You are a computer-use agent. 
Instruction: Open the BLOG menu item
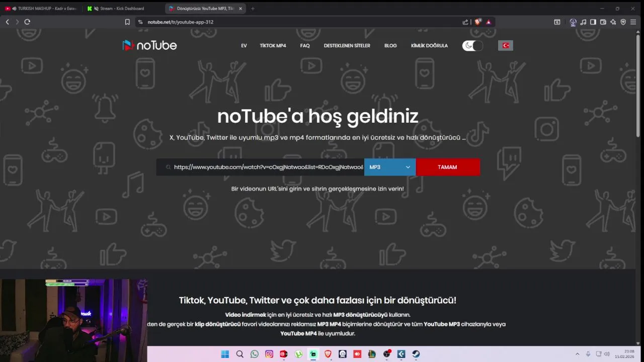390,46
